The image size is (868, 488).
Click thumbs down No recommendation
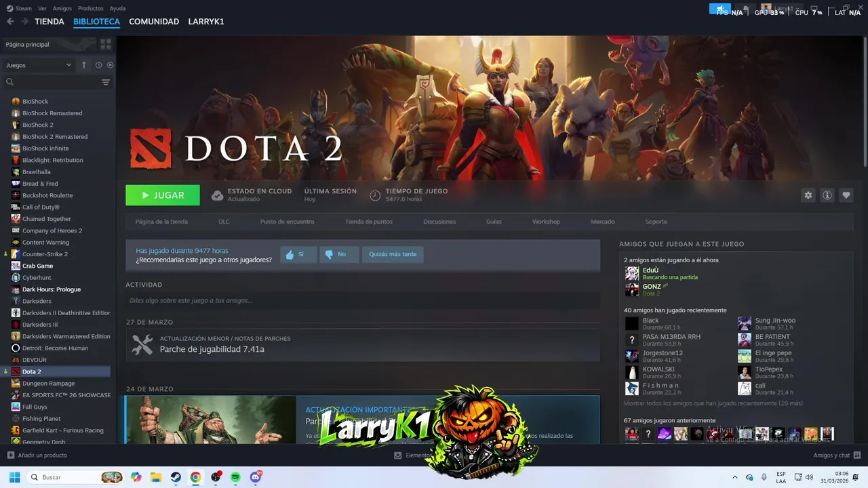339,254
